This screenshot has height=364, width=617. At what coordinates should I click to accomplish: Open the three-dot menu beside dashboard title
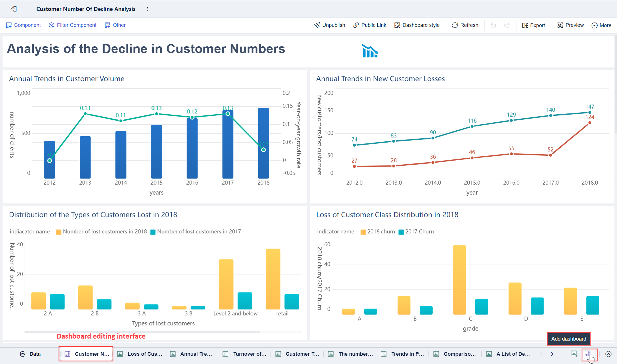tap(147, 9)
